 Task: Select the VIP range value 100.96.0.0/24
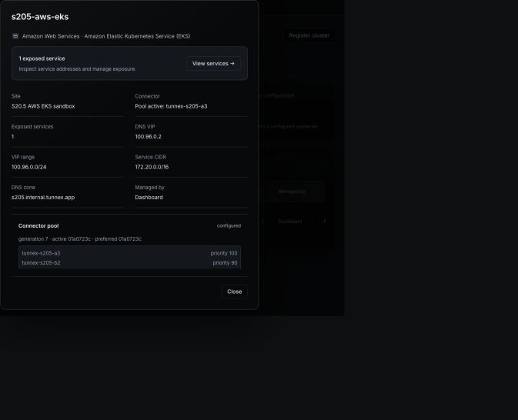tap(28, 167)
